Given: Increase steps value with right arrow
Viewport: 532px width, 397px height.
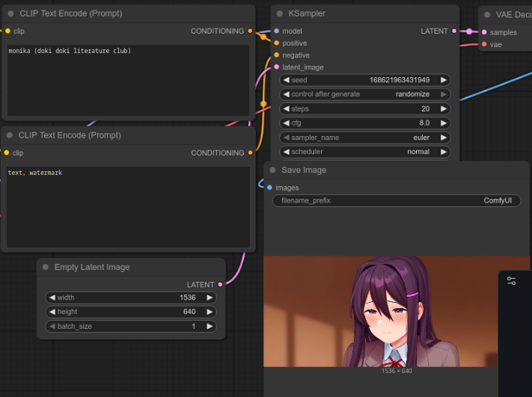Looking at the screenshot, I should coord(443,109).
